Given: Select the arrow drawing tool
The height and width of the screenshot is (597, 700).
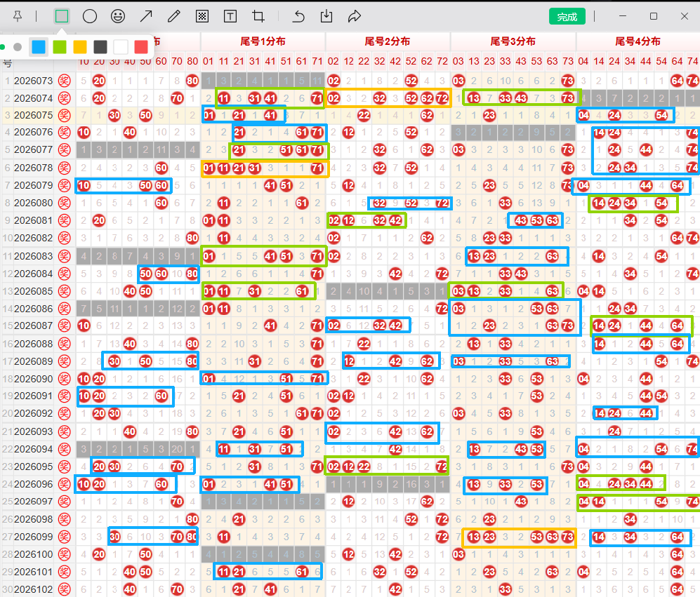Looking at the screenshot, I should [x=146, y=17].
